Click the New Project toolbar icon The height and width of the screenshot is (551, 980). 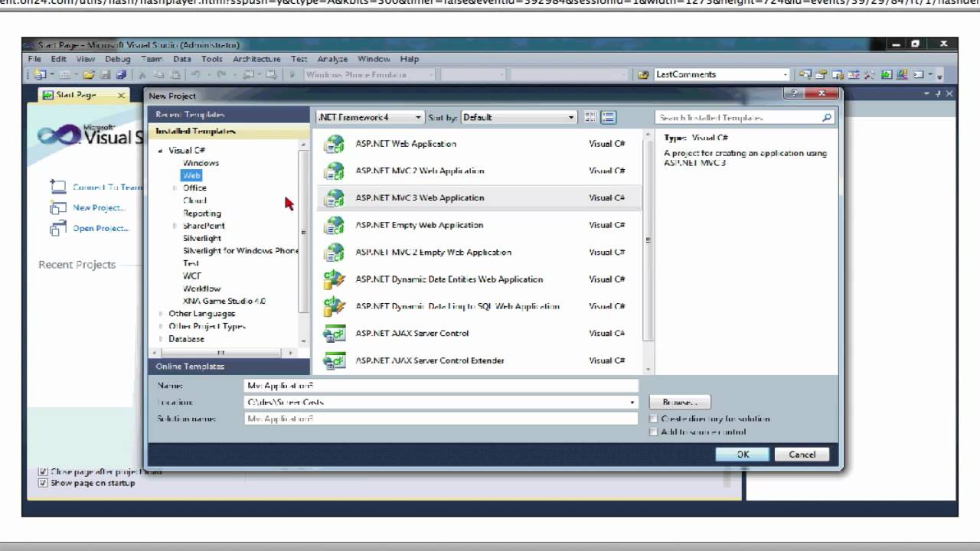40,74
